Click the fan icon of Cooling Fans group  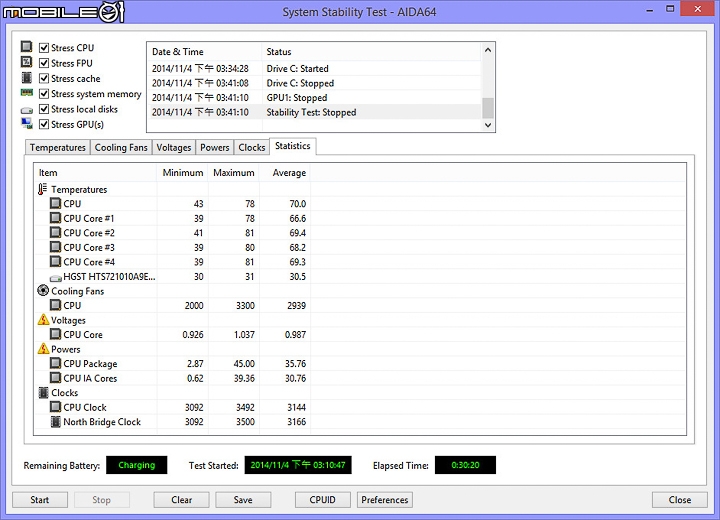click(x=43, y=290)
